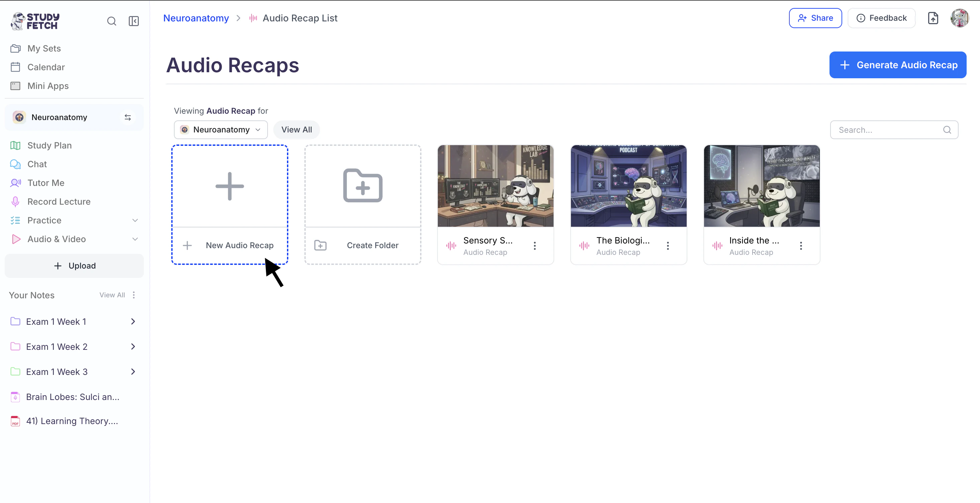The height and width of the screenshot is (503, 980).
Task: Collapse the sidebar with the panel icon
Action: coord(133,21)
